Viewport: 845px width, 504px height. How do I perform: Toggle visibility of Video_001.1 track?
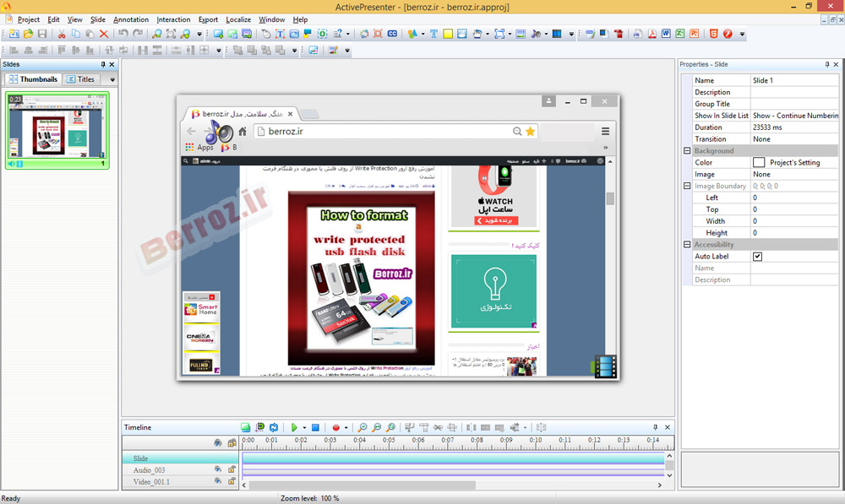(218, 481)
